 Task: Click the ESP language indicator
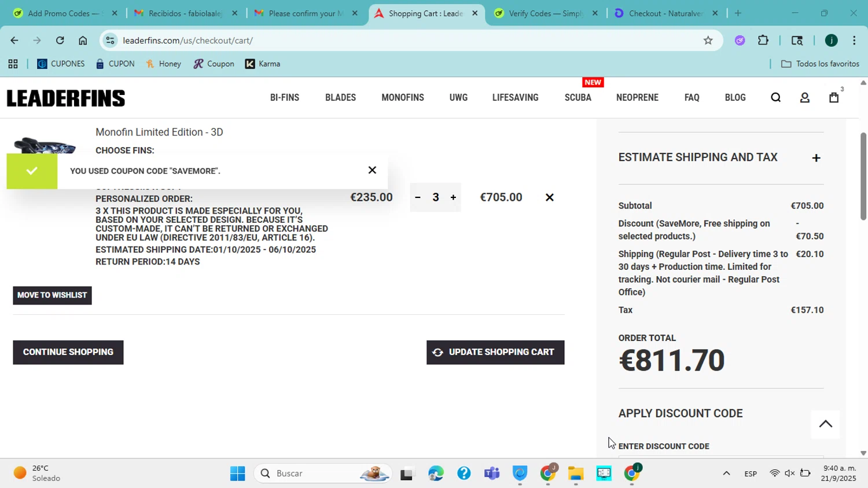751,474
